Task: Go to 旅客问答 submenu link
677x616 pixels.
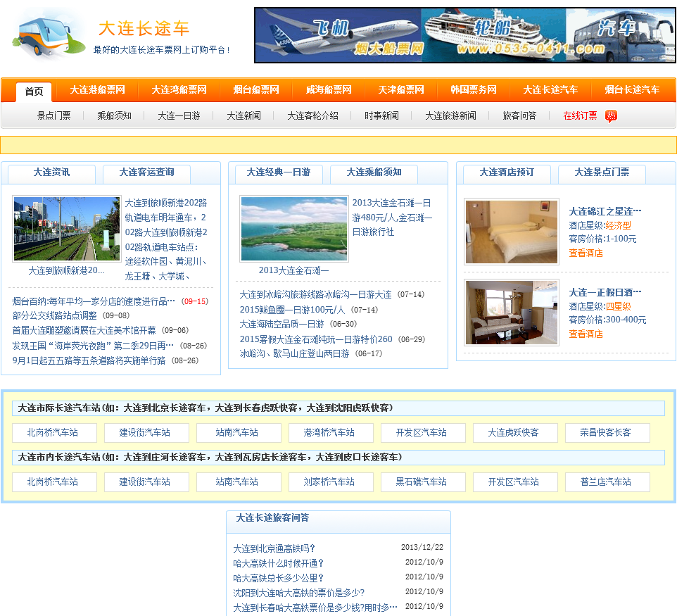Action: pos(520,115)
